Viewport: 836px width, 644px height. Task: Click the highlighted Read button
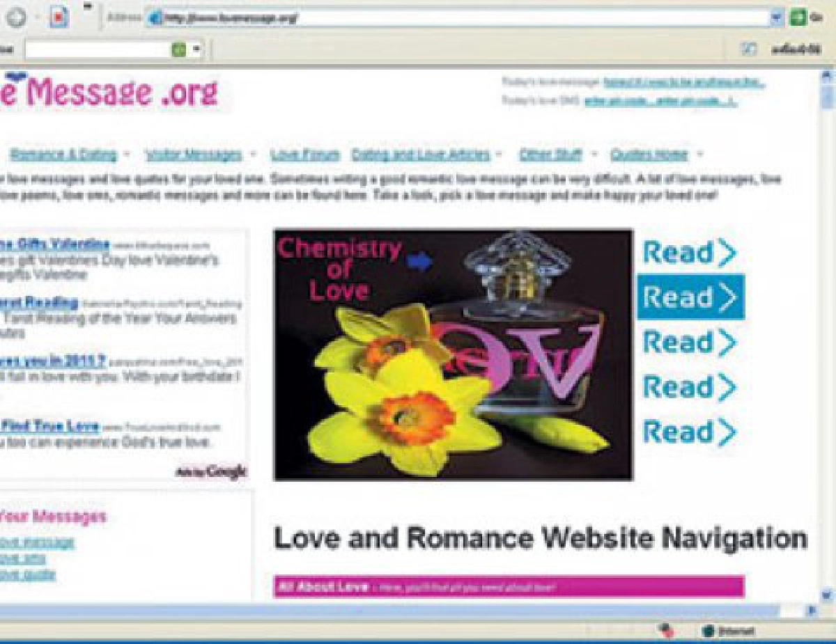click(x=690, y=297)
